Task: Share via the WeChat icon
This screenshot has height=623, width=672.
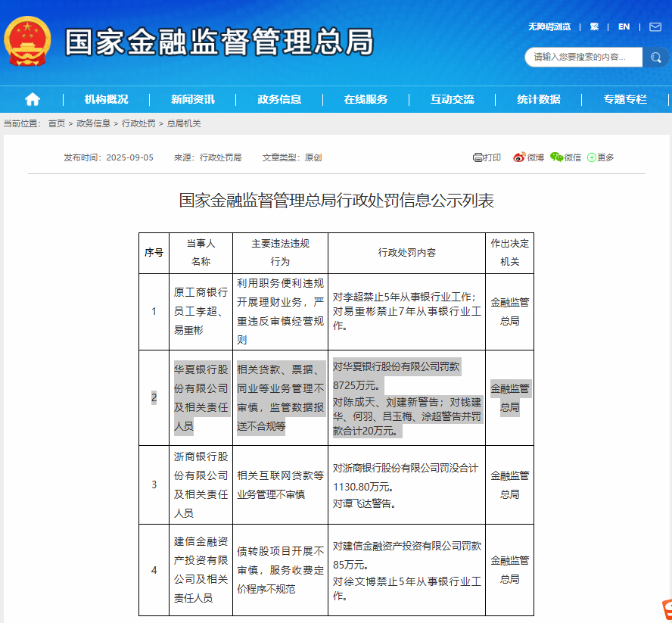Action: [x=557, y=157]
